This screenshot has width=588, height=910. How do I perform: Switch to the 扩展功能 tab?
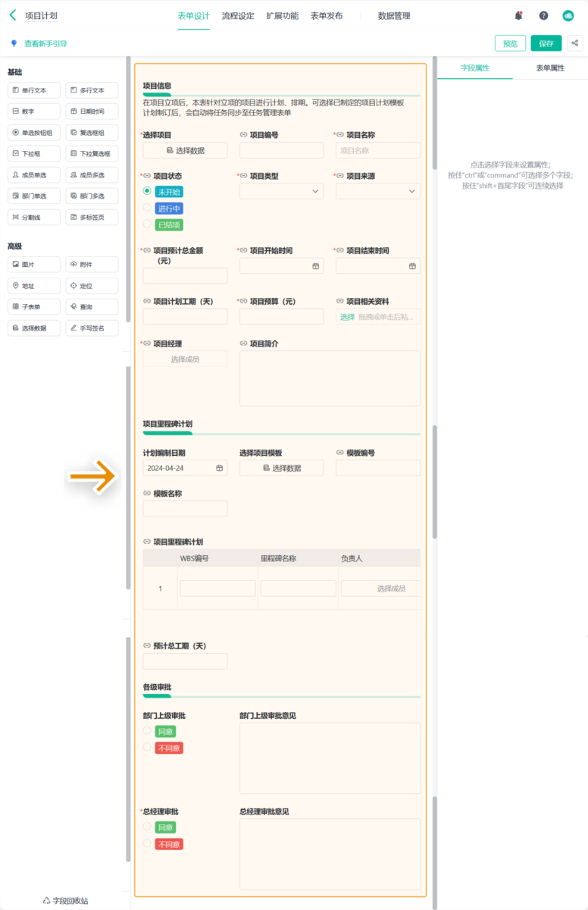tap(283, 15)
